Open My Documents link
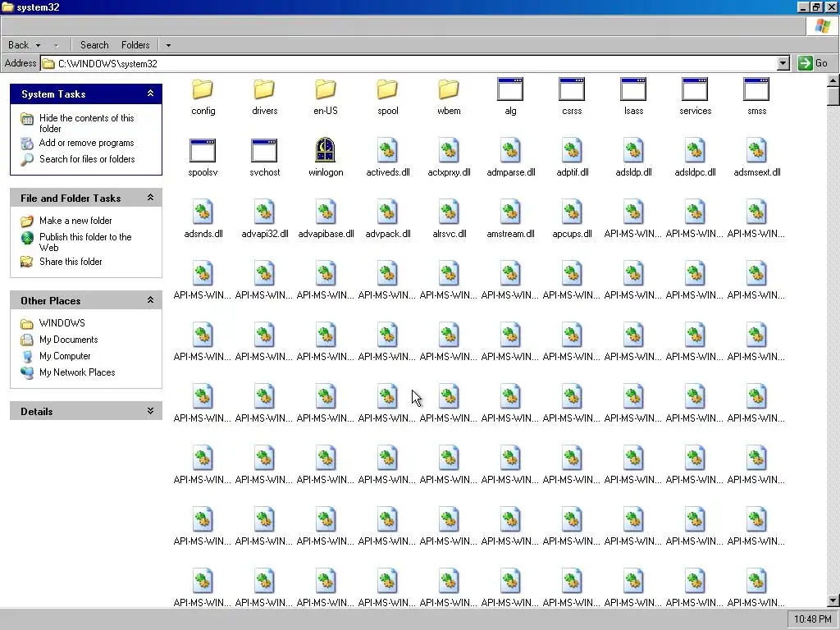This screenshot has height=630, width=840. (69, 340)
